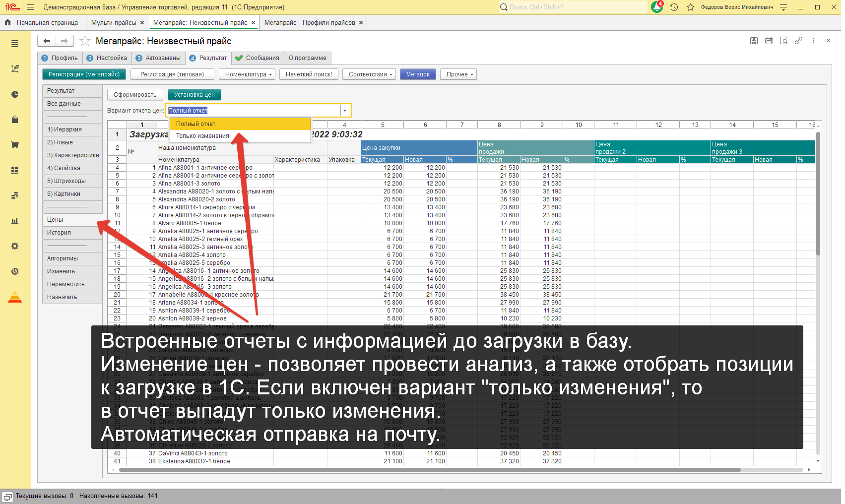
Task: Open sidebar treasury coins icon
Action: click(x=15, y=195)
